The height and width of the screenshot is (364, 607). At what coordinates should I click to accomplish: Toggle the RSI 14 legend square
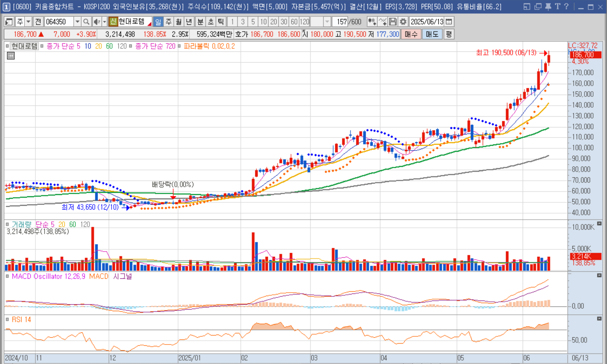[7, 319]
